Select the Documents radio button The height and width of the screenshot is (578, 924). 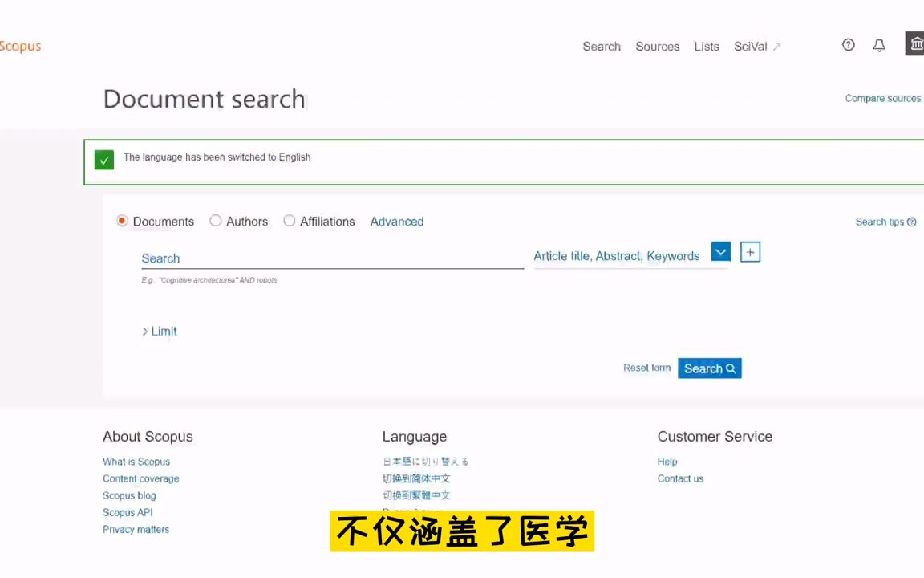(122, 221)
